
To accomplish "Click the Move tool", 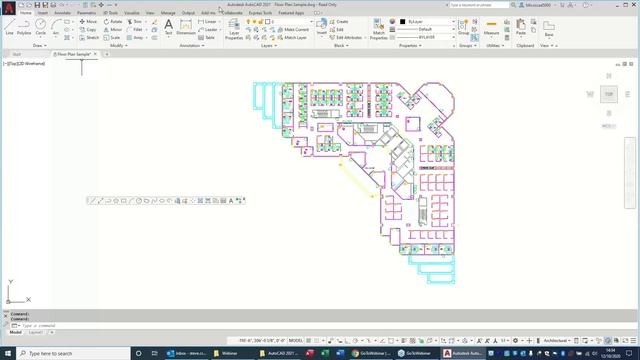I will [88, 22].
